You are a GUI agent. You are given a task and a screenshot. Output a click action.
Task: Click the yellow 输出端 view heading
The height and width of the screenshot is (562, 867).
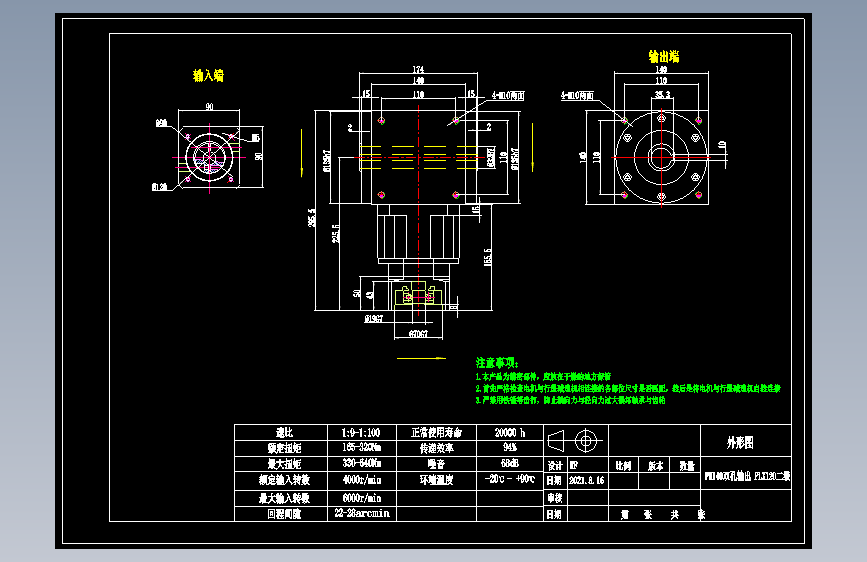[x=664, y=56]
